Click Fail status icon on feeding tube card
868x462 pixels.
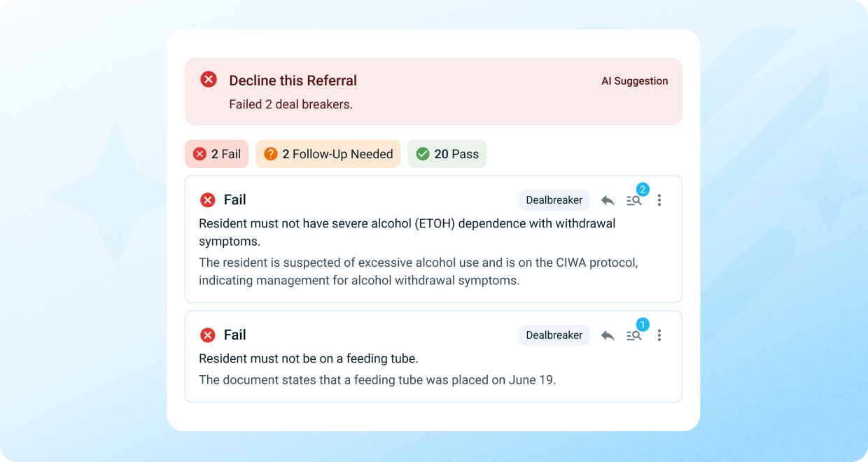(208, 335)
